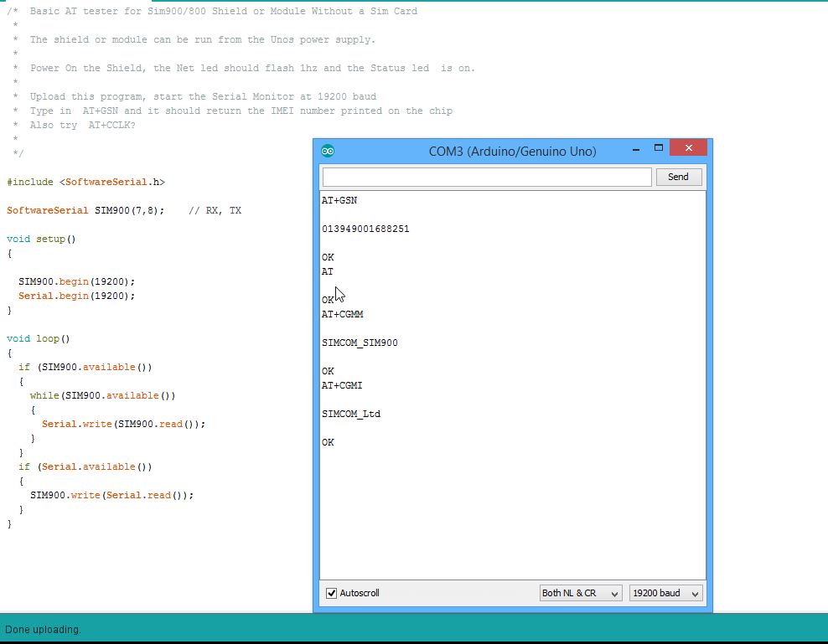Click the void loop() line in editor
Screen dimensions: 828x644
click(38, 339)
